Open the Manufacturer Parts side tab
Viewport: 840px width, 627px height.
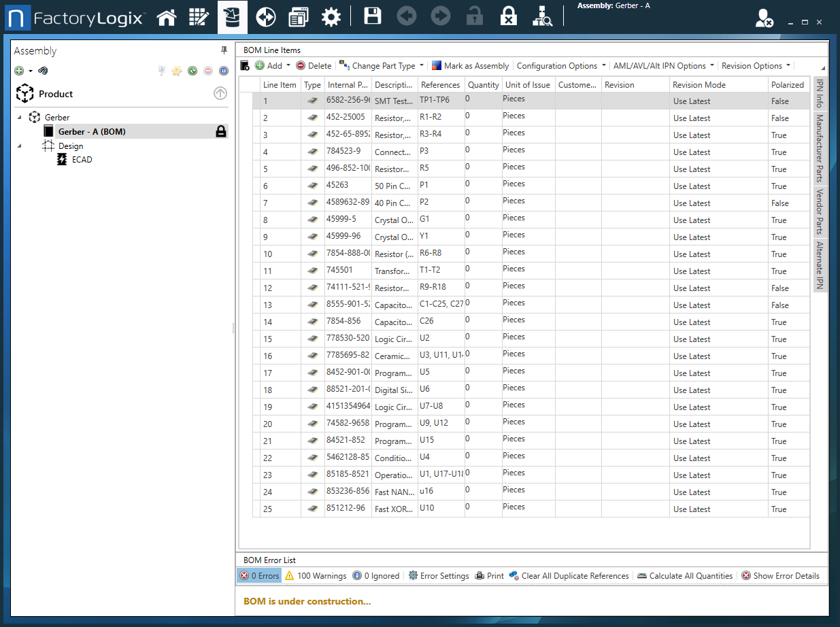820,148
